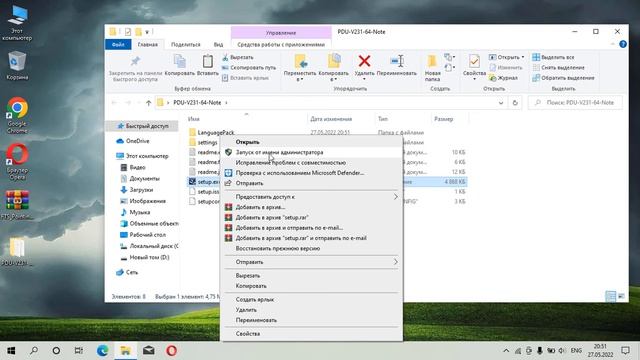Open Quick Access Toolbar customize dropdown
The height and width of the screenshot is (360, 640).
pyautogui.click(x=147, y=32)
